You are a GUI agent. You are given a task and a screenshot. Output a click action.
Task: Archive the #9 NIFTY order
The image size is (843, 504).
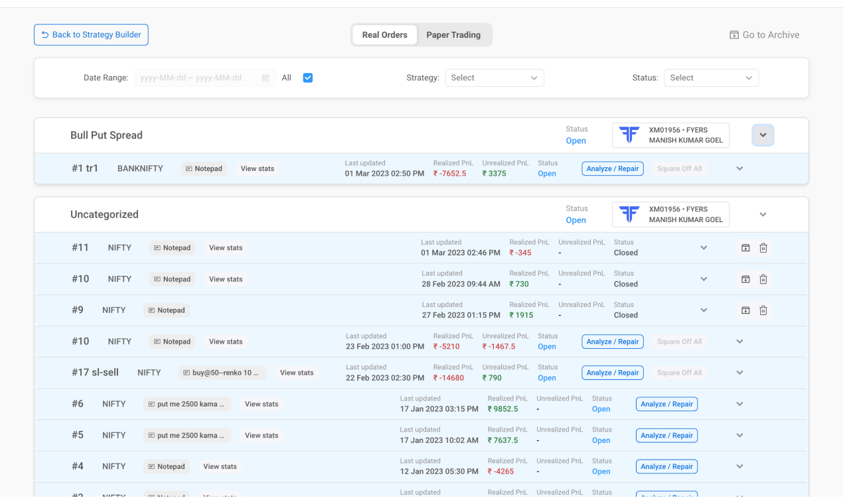(x=745, y=310)
